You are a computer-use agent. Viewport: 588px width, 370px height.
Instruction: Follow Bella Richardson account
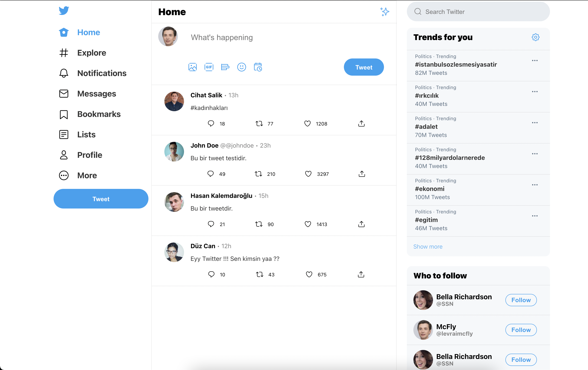coord(521,300)
